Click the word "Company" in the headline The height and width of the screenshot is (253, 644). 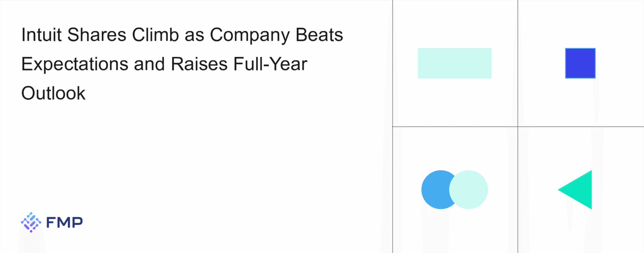coord(250,35)
